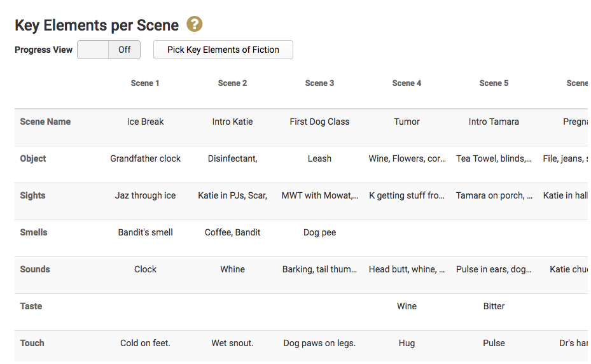Toggle the Progress View switch
The width and height of the screenshot is (591, 364).
(108, 50)
